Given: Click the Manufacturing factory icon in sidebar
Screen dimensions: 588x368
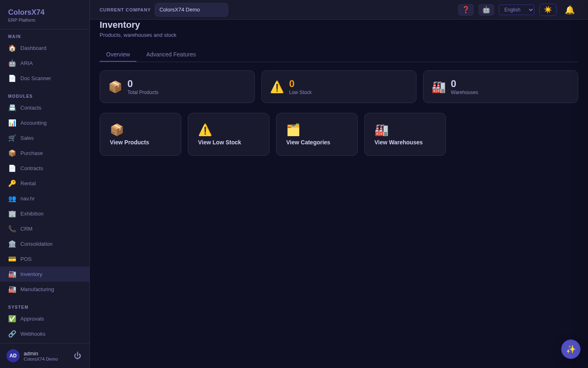Looking at the screenshot, I should (x=12, y=289).
